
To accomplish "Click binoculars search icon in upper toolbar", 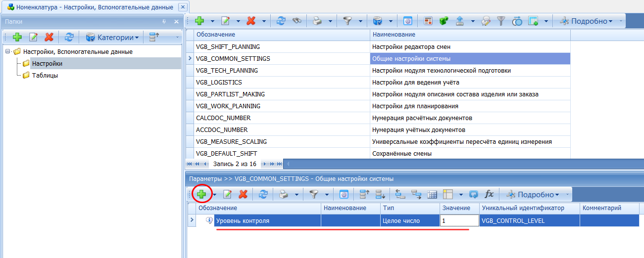I will 297,21.
